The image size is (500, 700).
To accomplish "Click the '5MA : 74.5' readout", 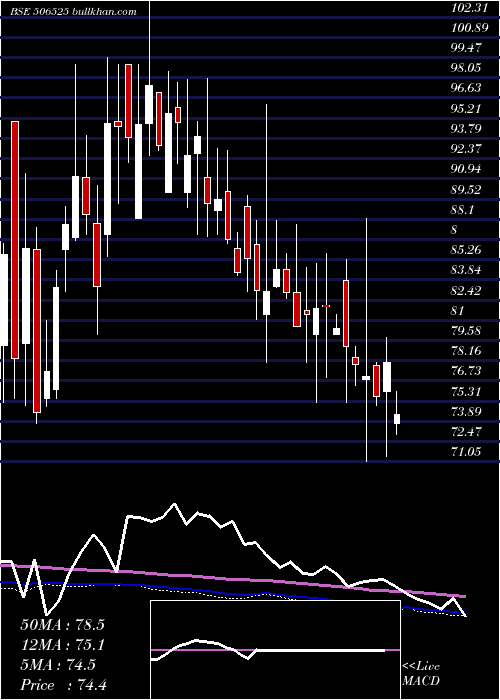I will (x=58, y=665).
